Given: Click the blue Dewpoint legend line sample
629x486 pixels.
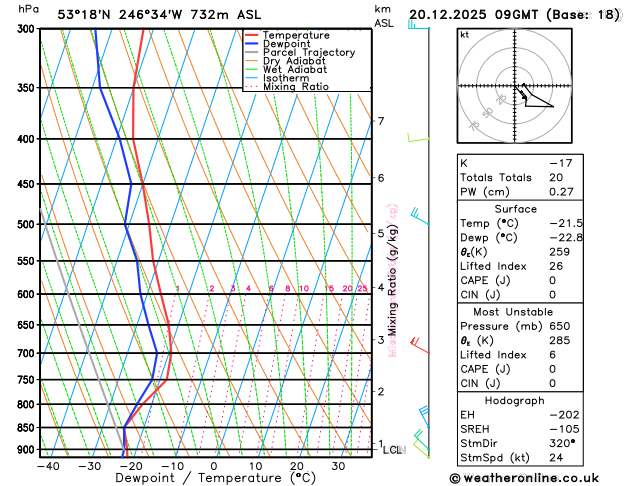Looking at the screenshot, I should coord(252,44).
